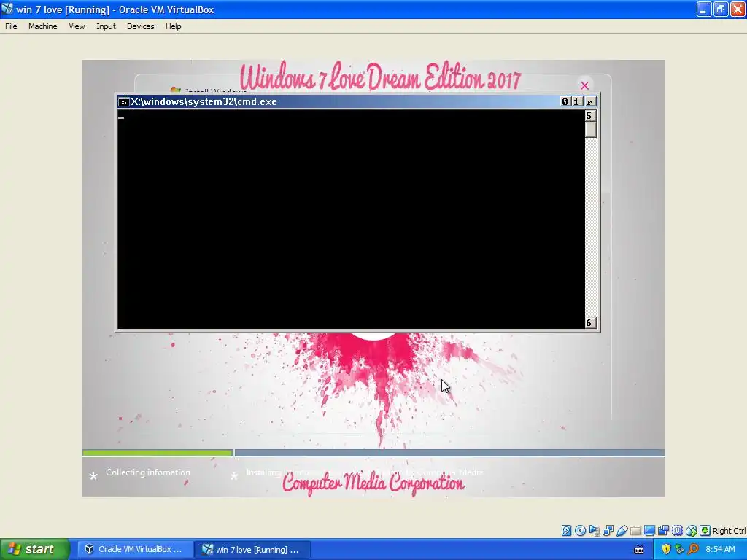Image resolution: width=747 pixels, height=560 pixels.
Task: Click the VirtualBox window title icon
Action: tap(7, 9)
